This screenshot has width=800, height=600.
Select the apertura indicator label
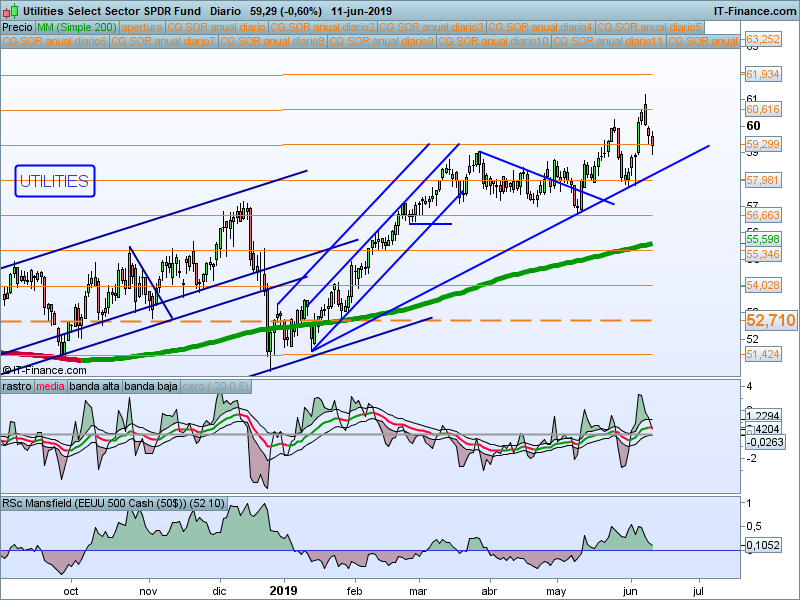point(142,27)
